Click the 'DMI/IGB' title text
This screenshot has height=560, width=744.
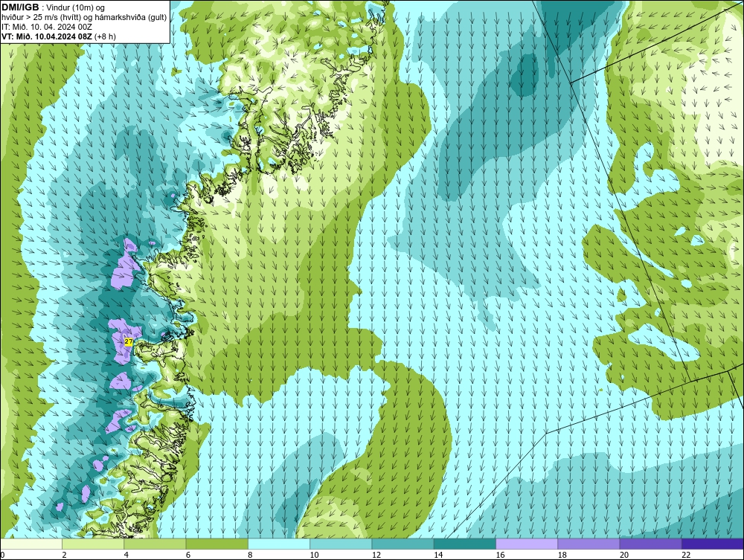pyautogui.click(x=20, y=7)
